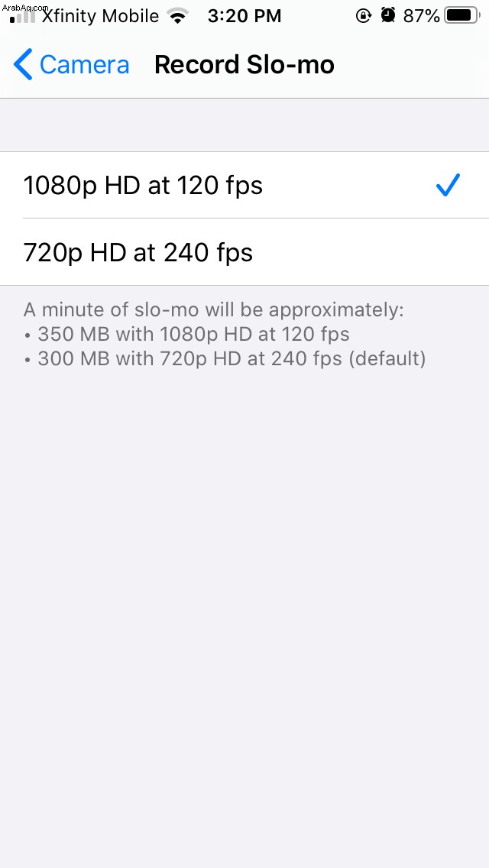Image resolution: width=489 pixels, height=868 pixels.
Task: Tap the blue checkmark icon
Action: pos(448,185)
